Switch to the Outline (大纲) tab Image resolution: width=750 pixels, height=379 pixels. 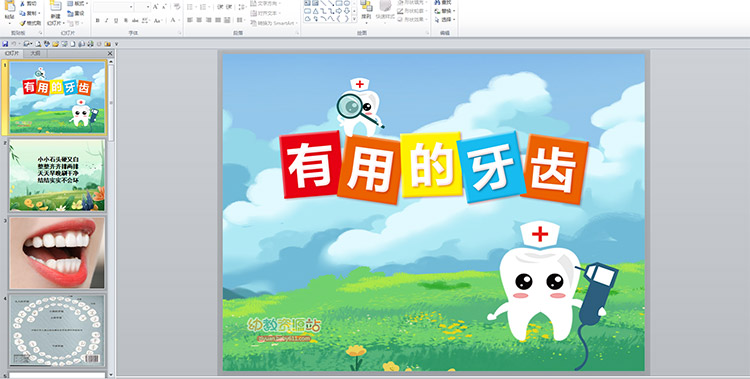pyautogui.click(x=35, y=54)
